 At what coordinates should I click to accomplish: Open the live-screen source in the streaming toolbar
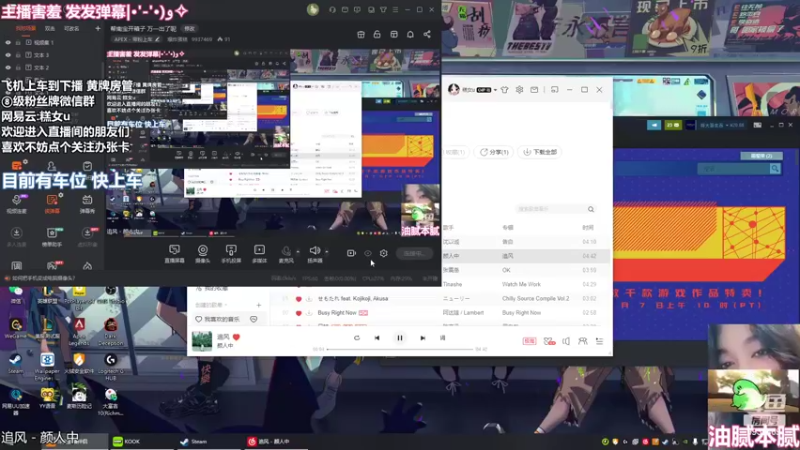click(174, 253)
